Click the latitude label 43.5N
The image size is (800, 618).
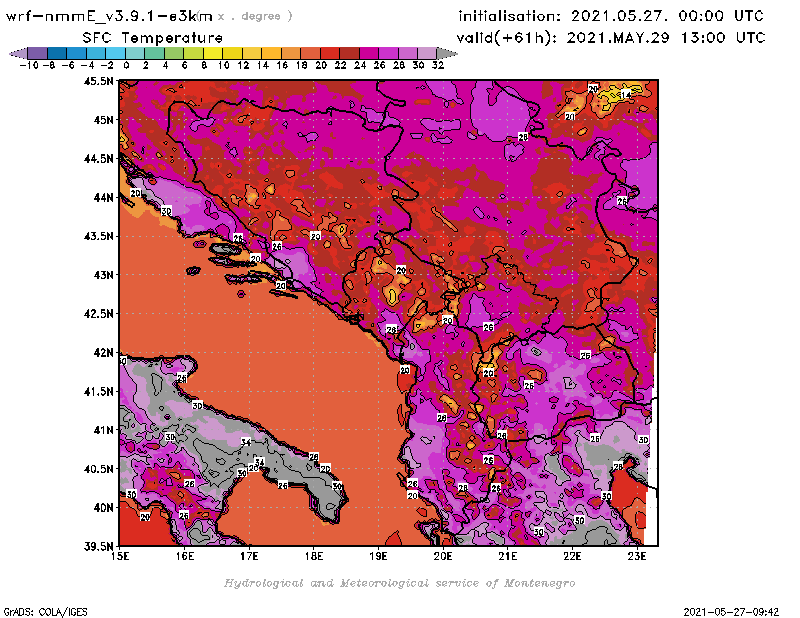pos(98,236)
